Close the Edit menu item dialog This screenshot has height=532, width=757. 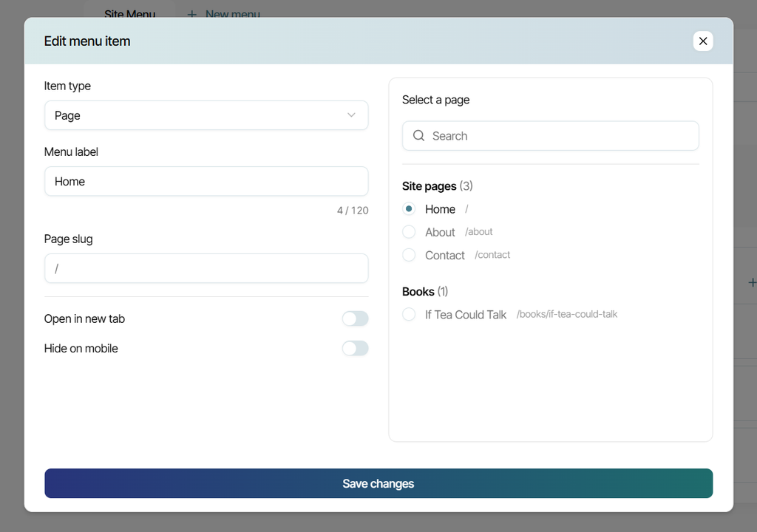click(x=703, y=41)
